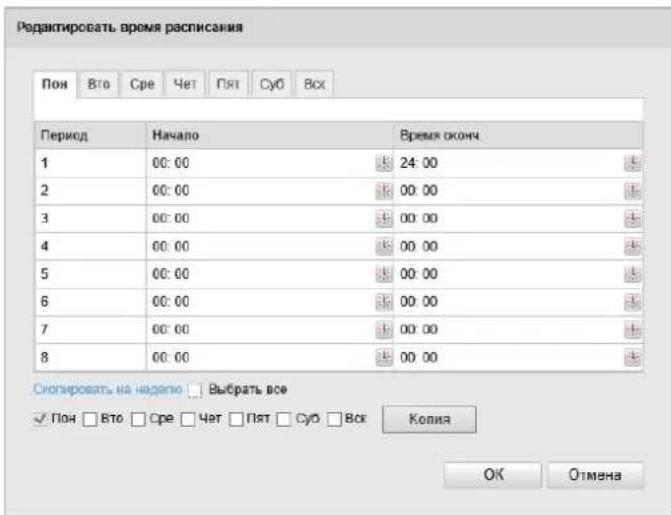The height and width of the screenshot is (515, 671).
Task: Click the Отмена button
Action: click(595, 475)
